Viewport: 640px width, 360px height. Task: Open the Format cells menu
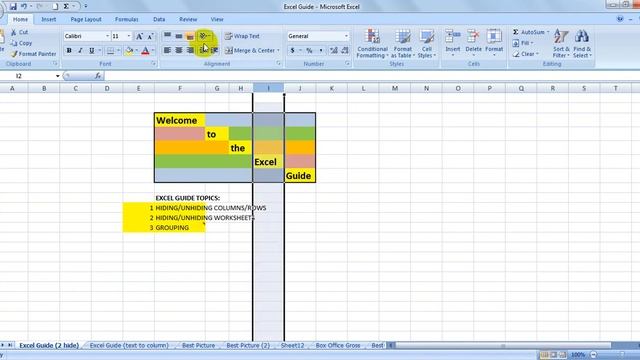[494, 43]
